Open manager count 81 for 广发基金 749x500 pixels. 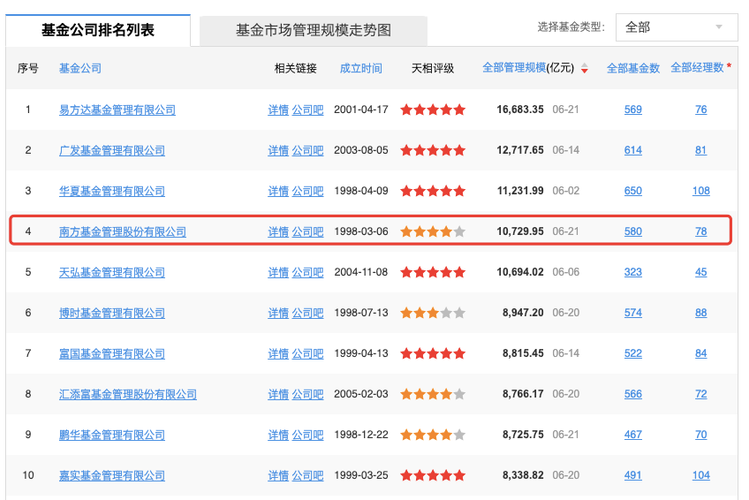pos(701,150)
